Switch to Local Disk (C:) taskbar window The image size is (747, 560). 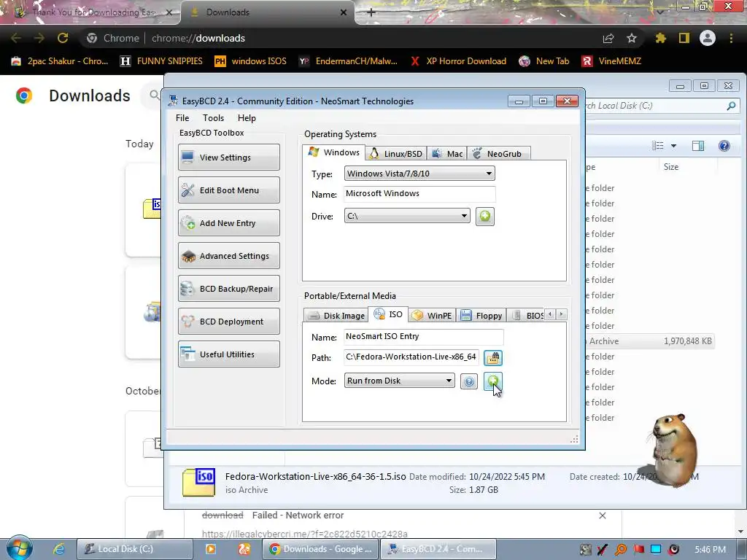pyautogui.click(x=135, y=549)
